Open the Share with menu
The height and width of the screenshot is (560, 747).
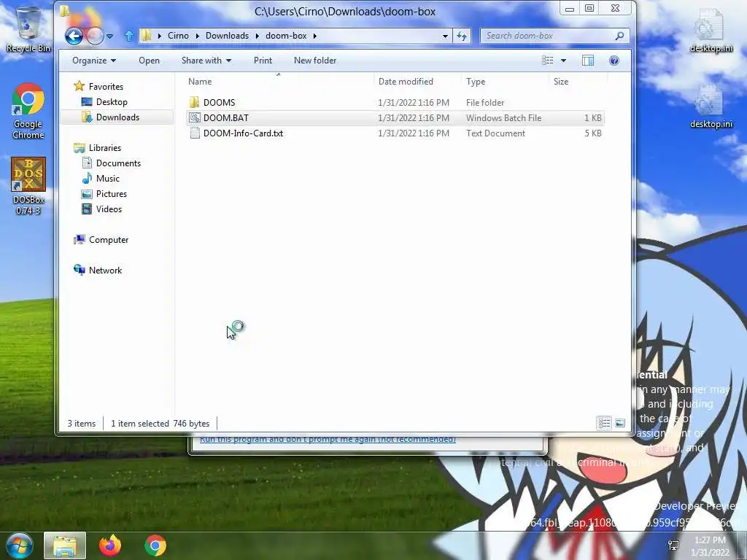[206, 61]
